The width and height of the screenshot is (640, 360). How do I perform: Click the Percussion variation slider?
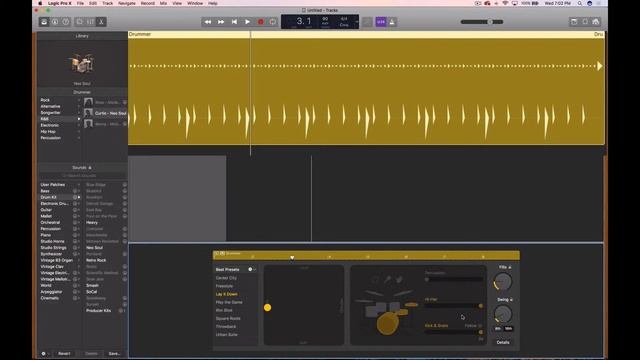(453, 280)
